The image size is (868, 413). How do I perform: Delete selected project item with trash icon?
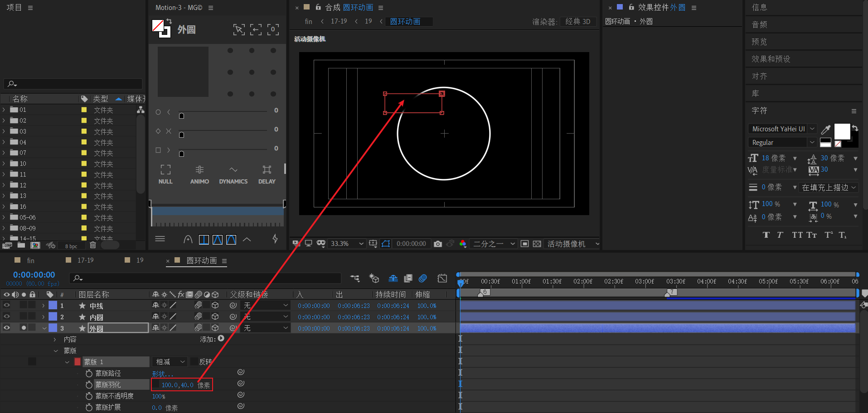click(x=93, y=245)
